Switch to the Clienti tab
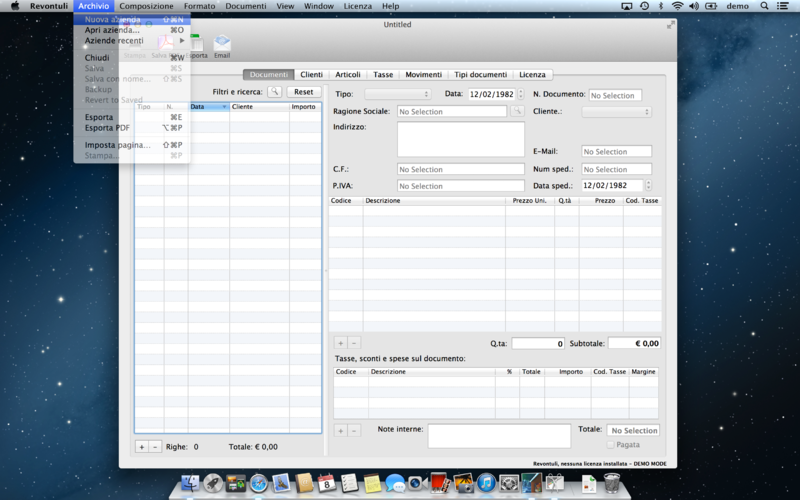 [x=311, y=74]
